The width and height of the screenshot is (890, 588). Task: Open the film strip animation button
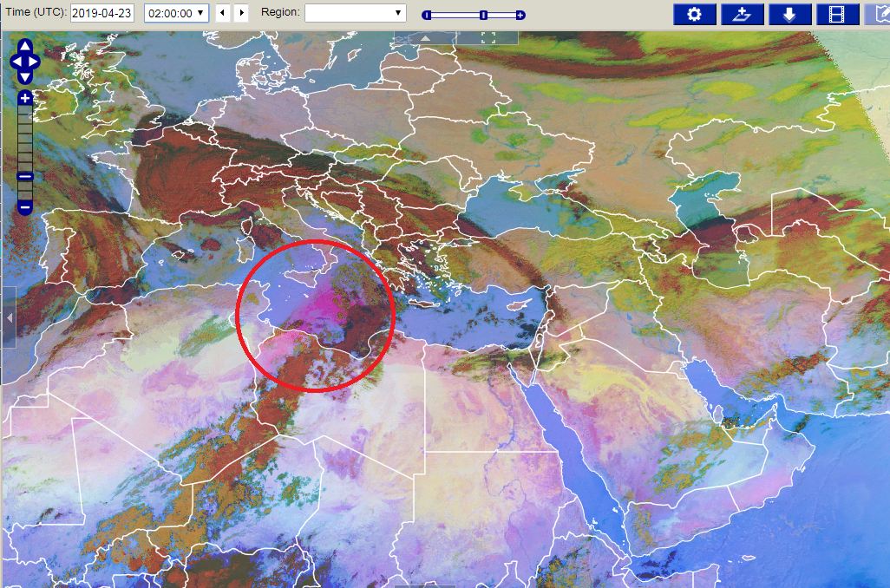tap(837, 14)
